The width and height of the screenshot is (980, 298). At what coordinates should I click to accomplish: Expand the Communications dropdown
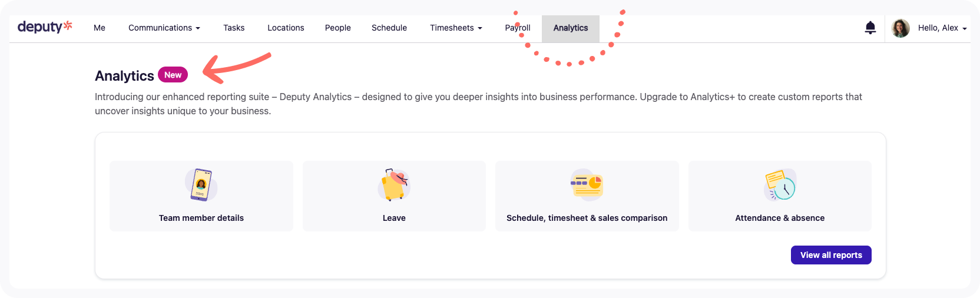(x=164, y=28)
